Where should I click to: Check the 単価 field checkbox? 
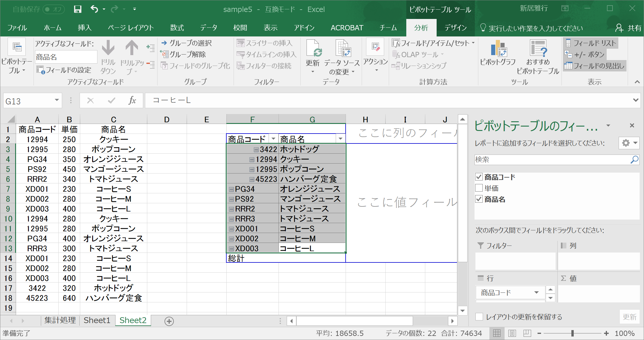pyautogui.click(x=479, y=188)
